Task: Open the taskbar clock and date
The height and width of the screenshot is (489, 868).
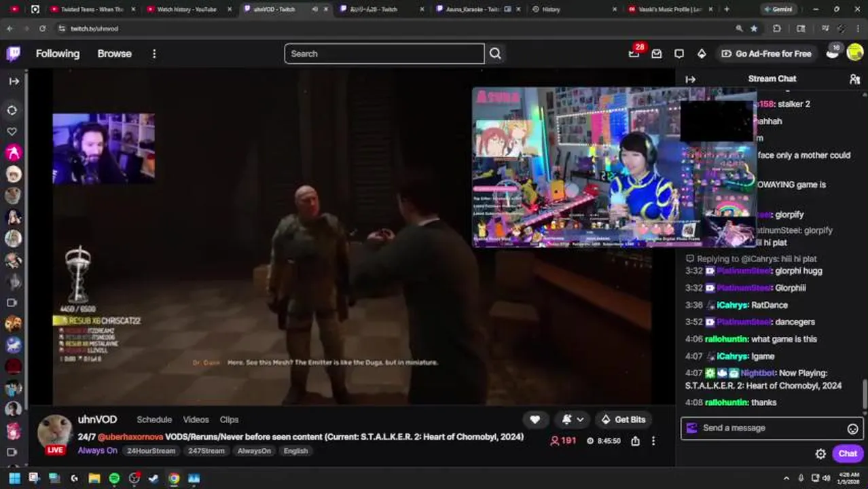Action: (849, 478)
